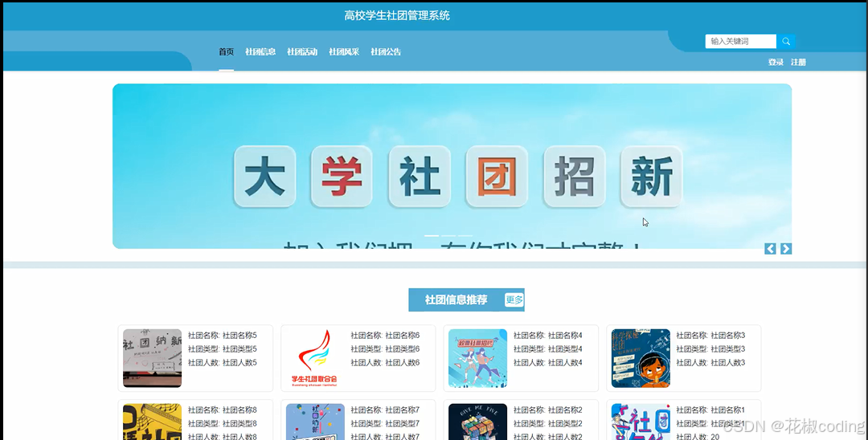
Task: Click the text 社团类型: 社团类型3
Action: pyautogui.click(x=710, y=349)
